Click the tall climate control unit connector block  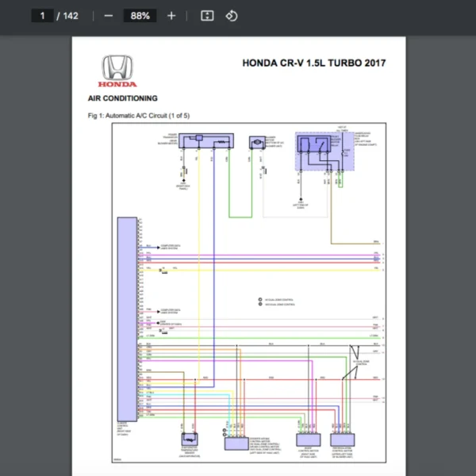click(126, 317)
